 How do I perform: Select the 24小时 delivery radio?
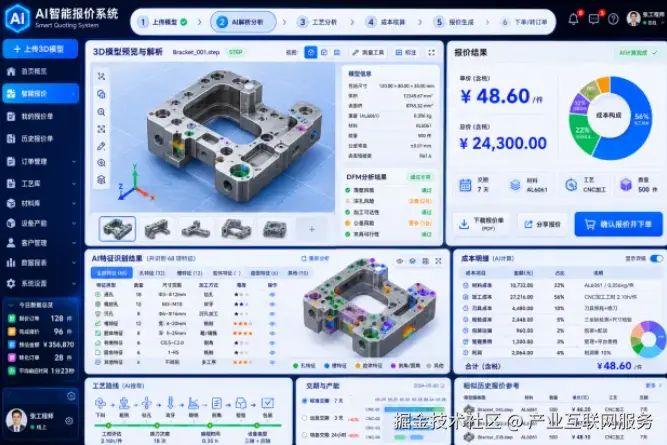pyautogui.click(x=305, y=435)
